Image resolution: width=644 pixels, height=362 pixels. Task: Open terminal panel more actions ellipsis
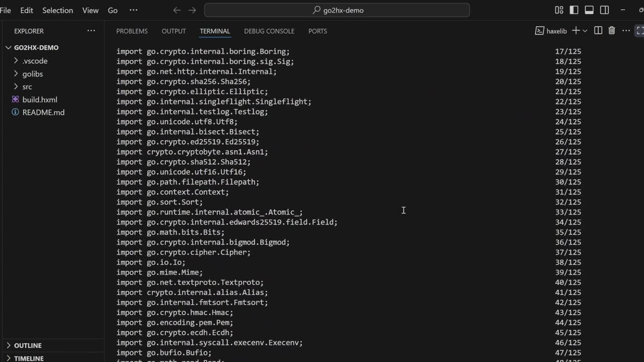click(626, 31)
